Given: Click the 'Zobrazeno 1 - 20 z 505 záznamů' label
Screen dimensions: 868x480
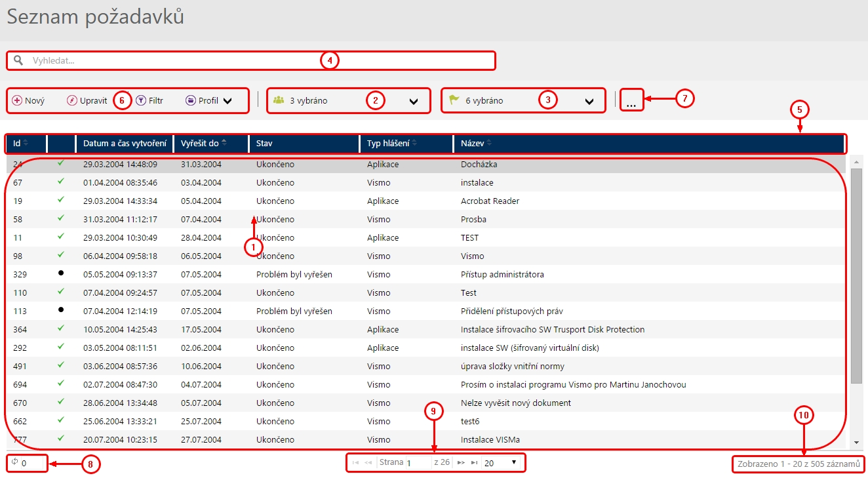Looking at the screenshot, I should pos(799,464).
